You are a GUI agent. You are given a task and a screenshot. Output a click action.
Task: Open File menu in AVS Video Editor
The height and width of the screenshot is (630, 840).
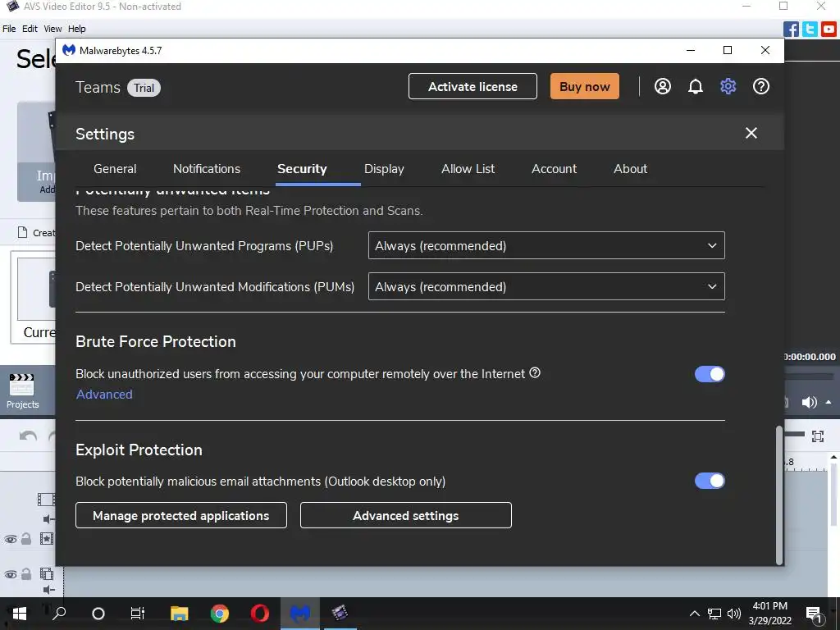pos(9,29)
